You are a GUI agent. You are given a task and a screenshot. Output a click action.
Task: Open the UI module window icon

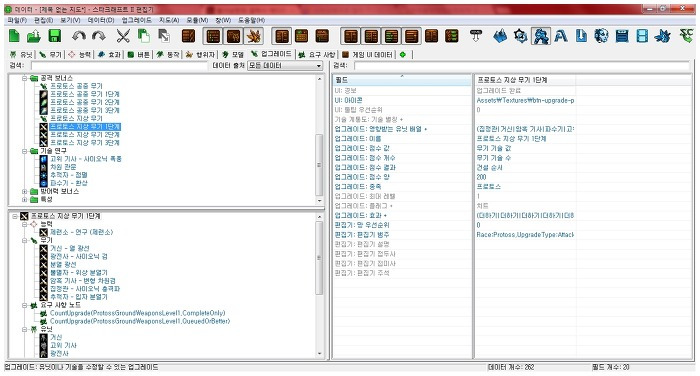(622, 36)
